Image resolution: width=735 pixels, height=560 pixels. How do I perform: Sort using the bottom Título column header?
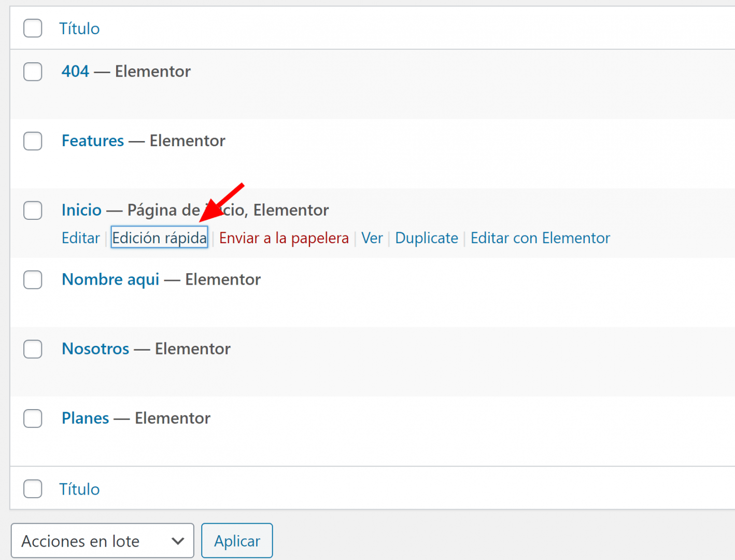click(79, 489)
